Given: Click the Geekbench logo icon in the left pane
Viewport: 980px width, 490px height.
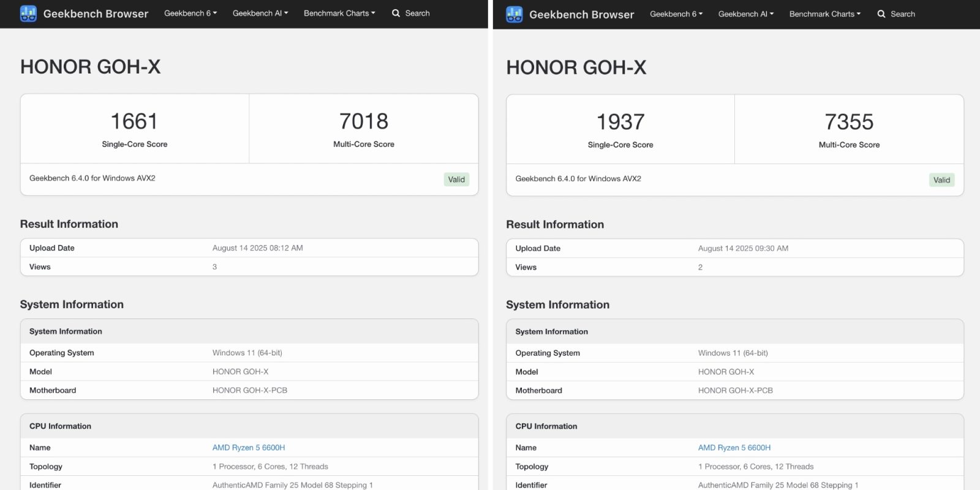Looking at the screenshot, I should tap(28, 13).
